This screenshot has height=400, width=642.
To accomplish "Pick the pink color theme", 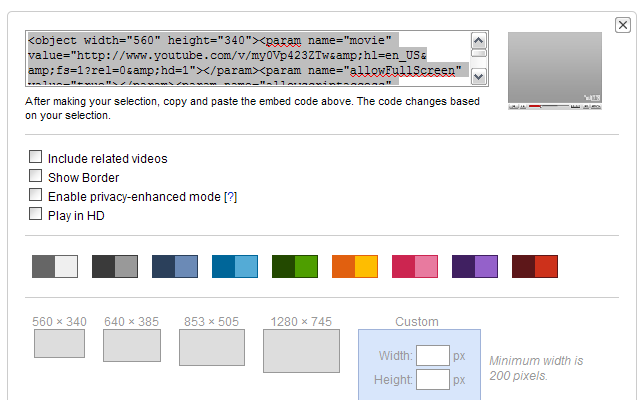I will coord(415,266).
